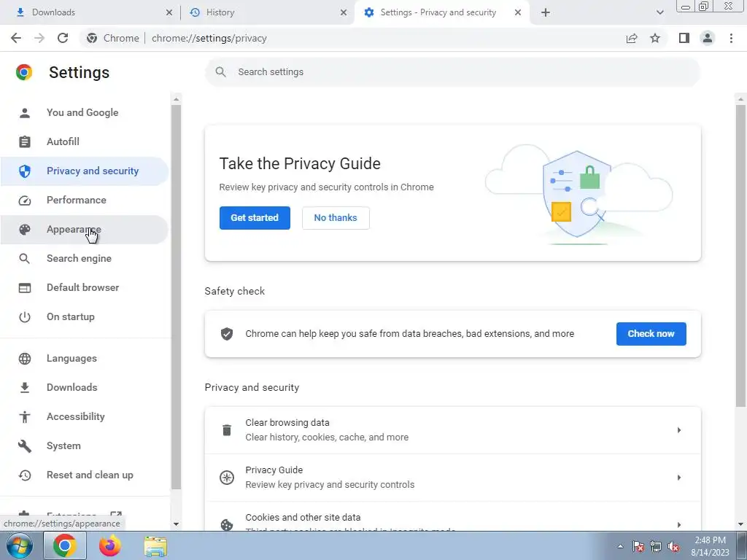747x560 pixels.
Task: Open the profile avatar menu
Action: tap(708, 38)
